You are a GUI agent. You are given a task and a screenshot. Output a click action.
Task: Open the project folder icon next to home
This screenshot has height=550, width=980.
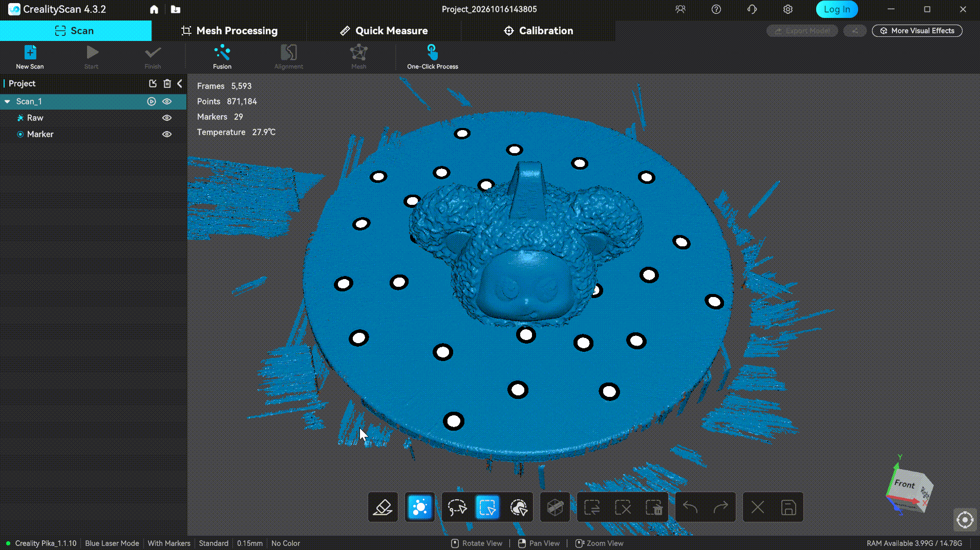tap(176, 9)
